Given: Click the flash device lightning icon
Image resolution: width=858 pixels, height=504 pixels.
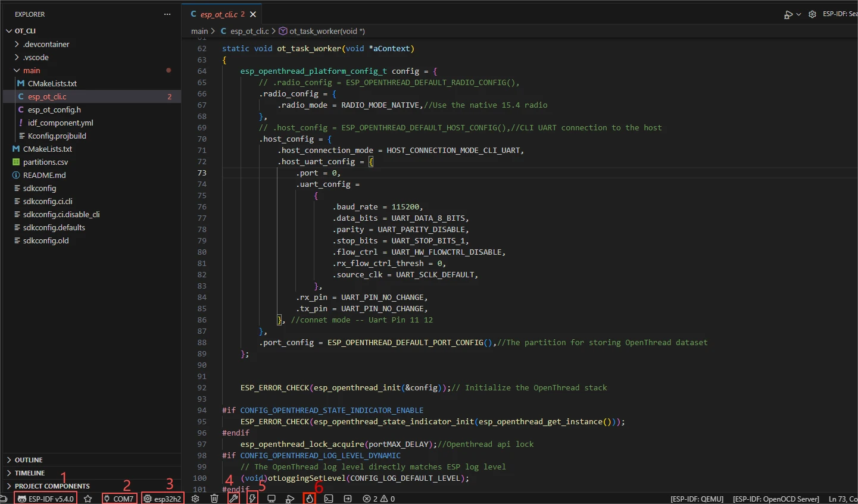Looking at the screenshot, I should pos(252,499).
